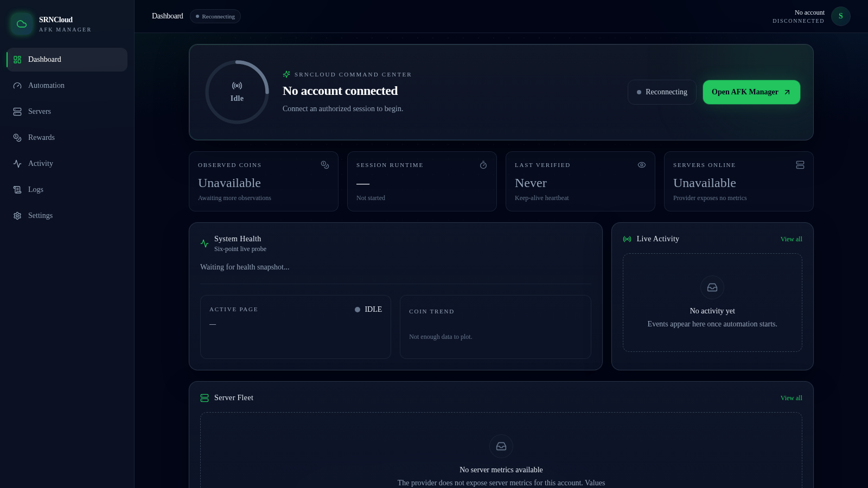Click the Logs scroll icon

point(17,190)
